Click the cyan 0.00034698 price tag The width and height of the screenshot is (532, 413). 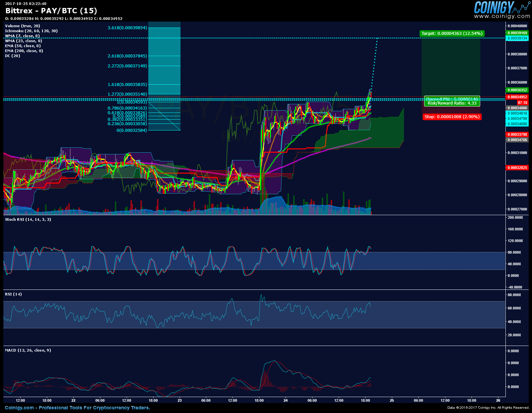(516, 124)
